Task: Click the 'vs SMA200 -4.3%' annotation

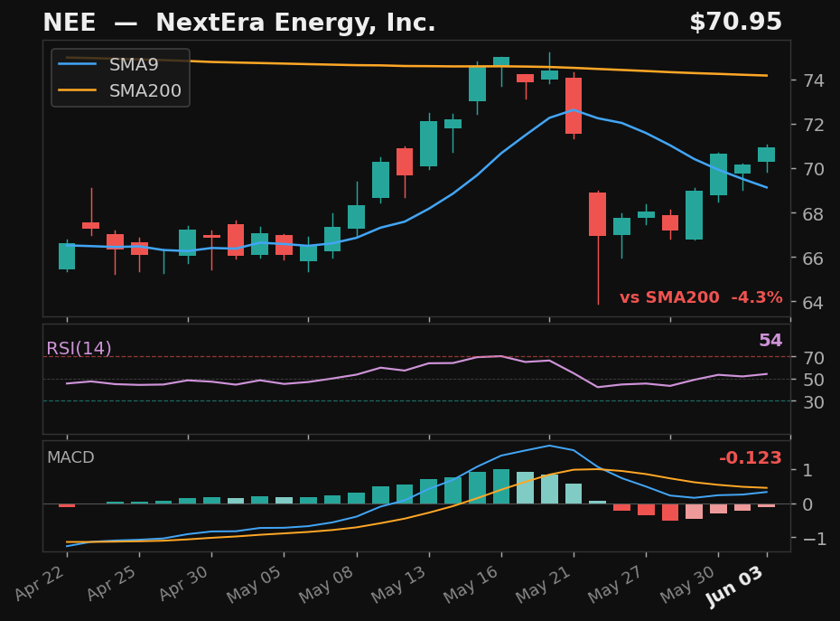Action: point(701,297)
